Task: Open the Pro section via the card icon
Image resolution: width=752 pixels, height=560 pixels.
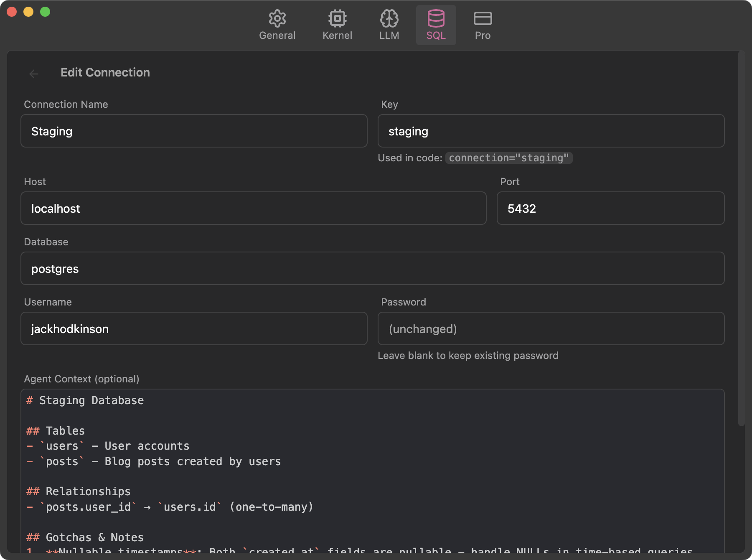Action: pos(483,19)
